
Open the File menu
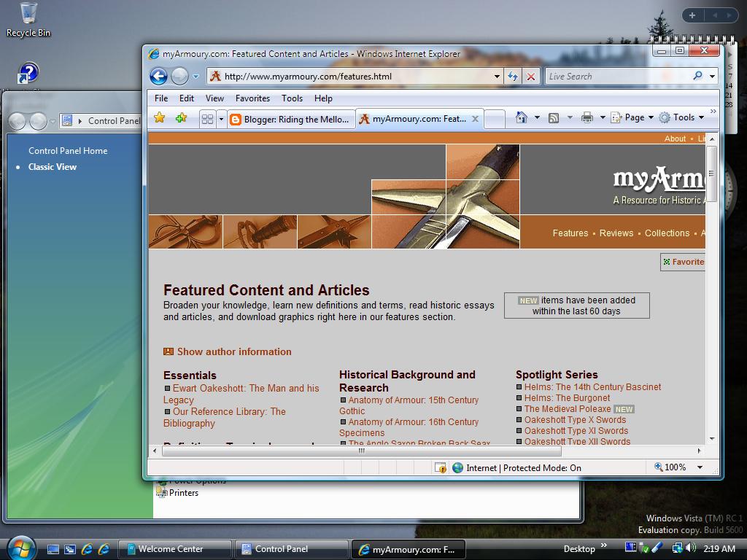point(161,98)
